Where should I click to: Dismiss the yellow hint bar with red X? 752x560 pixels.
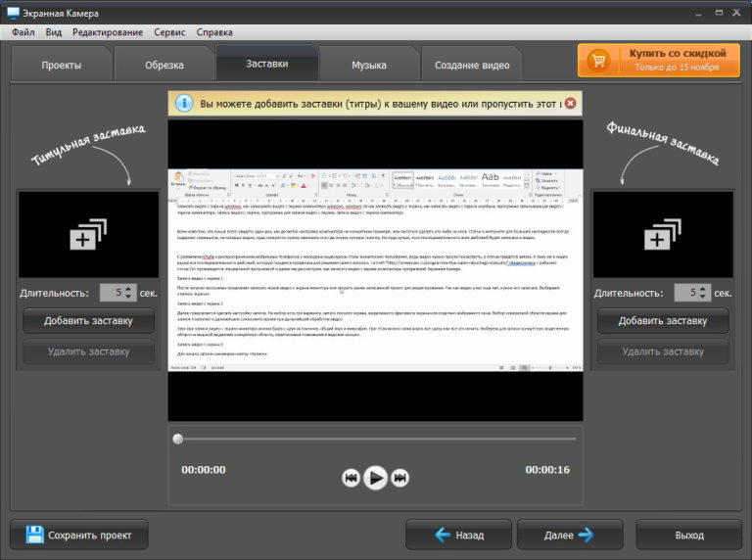pos(570,103)
